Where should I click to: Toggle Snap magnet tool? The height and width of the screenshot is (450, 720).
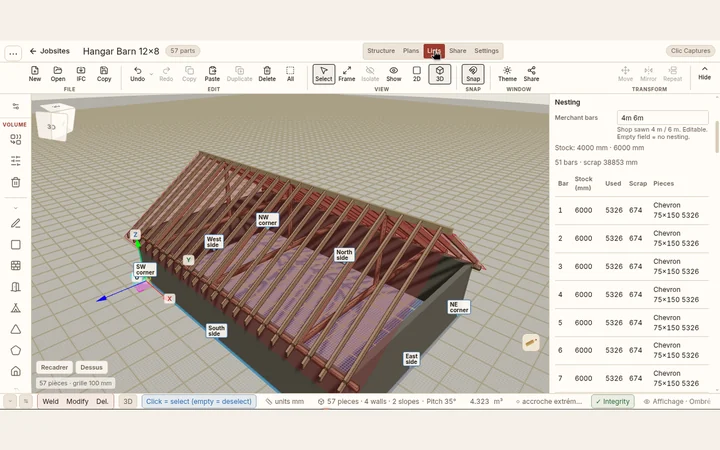(473, 74)
